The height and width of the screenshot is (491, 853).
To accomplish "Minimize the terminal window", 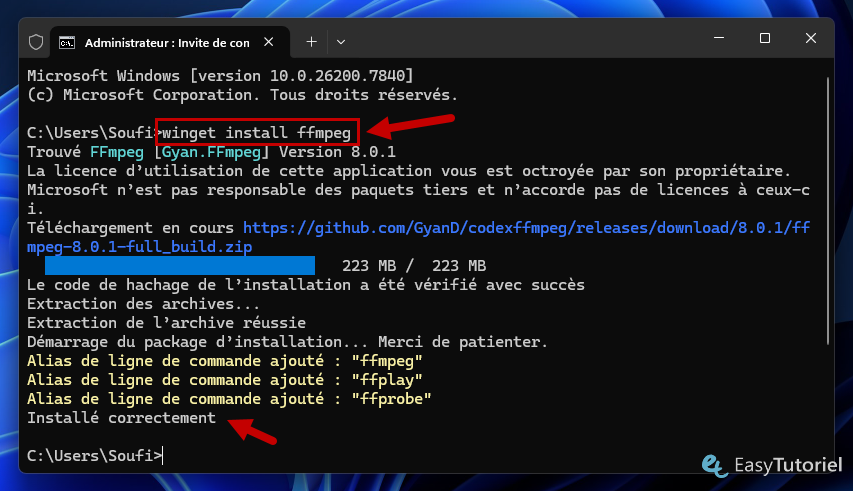I will (x=719, y=38).
